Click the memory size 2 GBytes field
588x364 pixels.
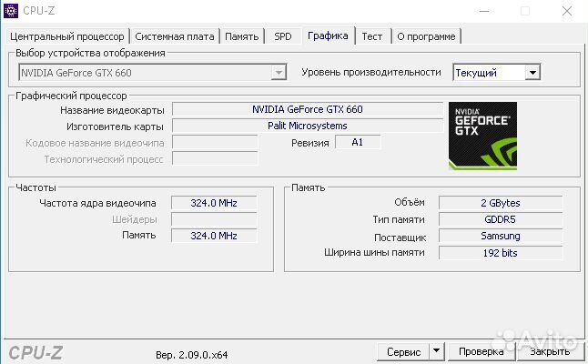tap(502, 203)
